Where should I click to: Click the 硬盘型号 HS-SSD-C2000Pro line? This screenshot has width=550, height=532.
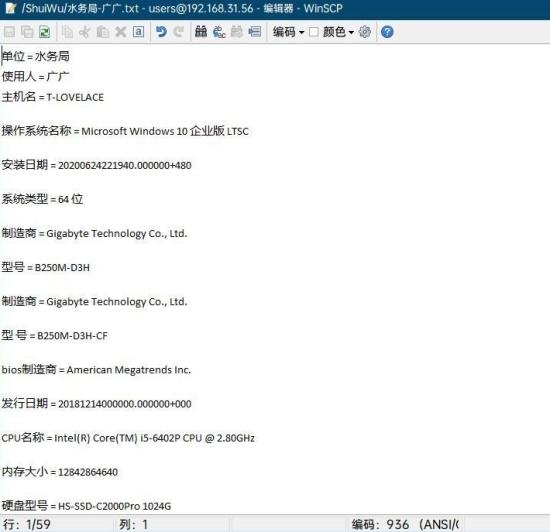tap(86, 506)
